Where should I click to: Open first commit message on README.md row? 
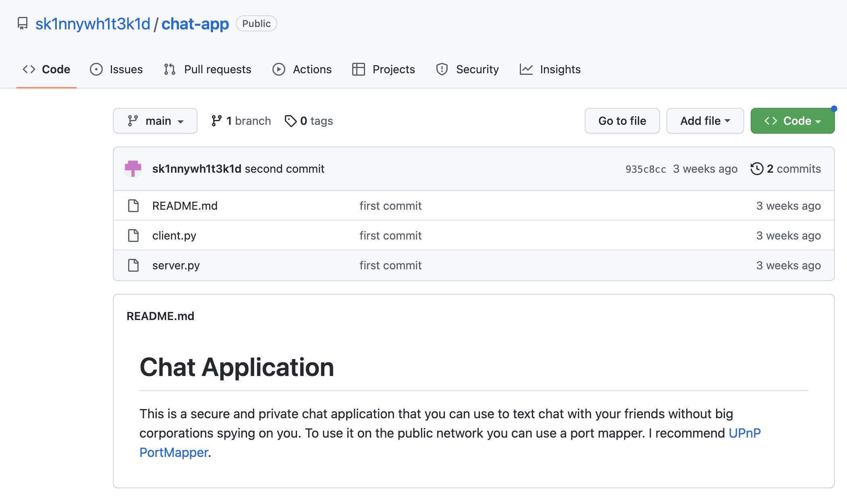point(390,206)
